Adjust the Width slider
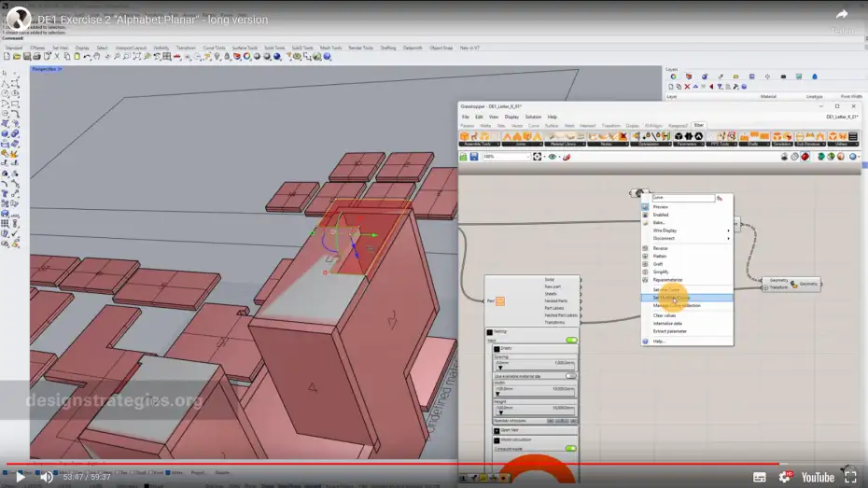Image resolution: width=868 pixels, height=488 pixels. point(534,391)
